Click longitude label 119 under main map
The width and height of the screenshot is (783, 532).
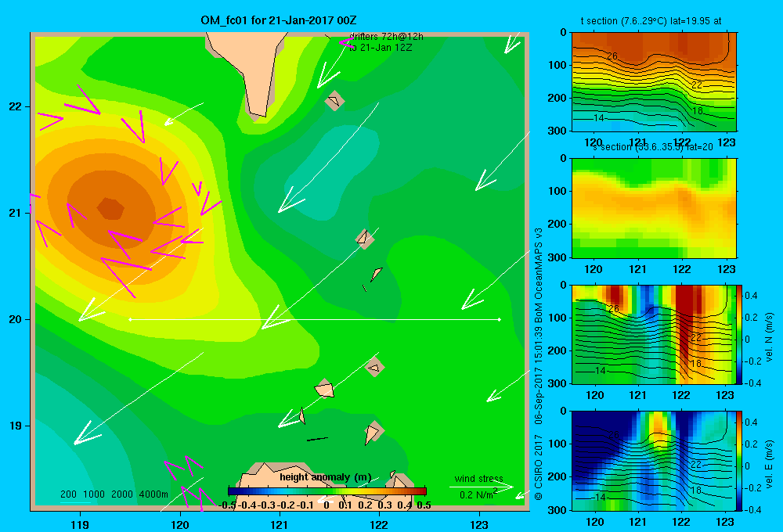coord(80,524)
